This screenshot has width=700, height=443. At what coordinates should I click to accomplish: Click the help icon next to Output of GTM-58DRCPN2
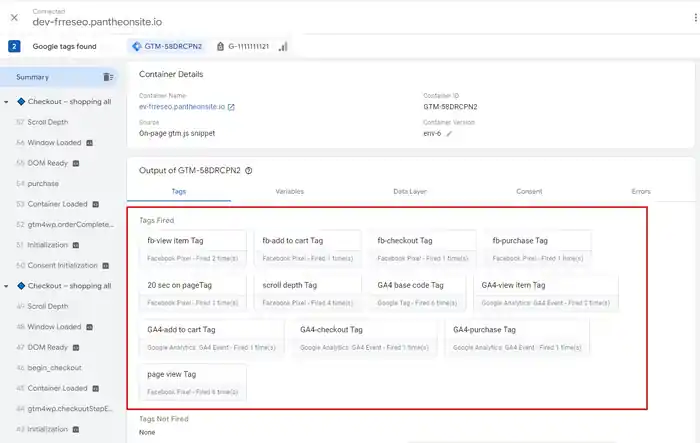pos(249,171)
